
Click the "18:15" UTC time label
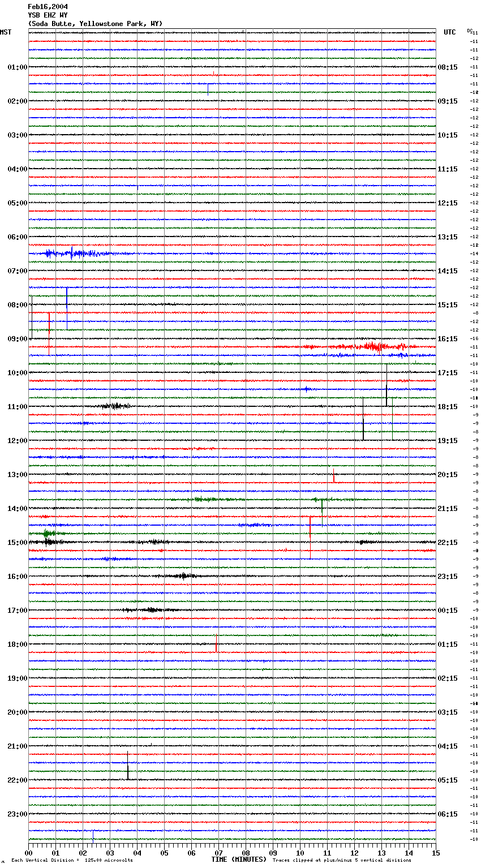pos(448,407)
